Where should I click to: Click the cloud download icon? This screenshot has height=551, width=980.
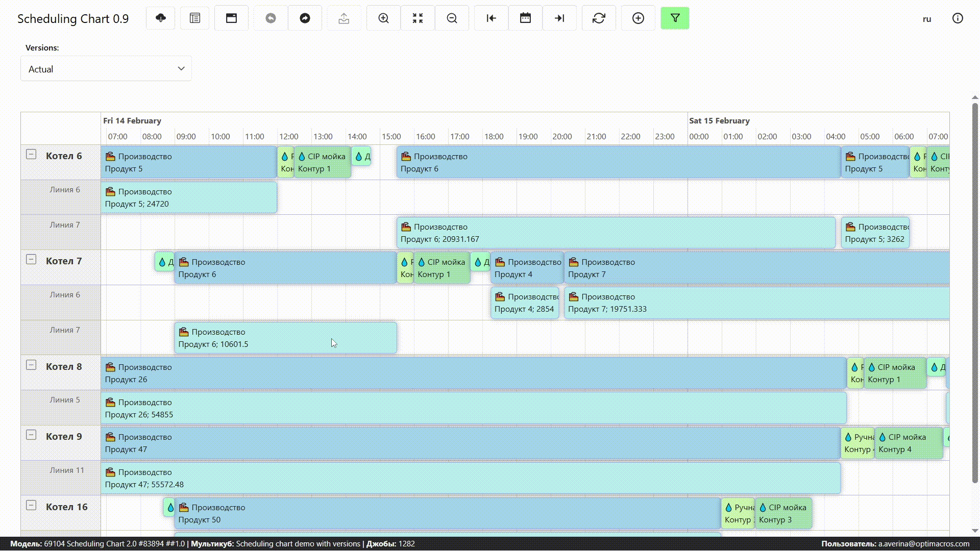pyautogui.click(x=161, y=18)
